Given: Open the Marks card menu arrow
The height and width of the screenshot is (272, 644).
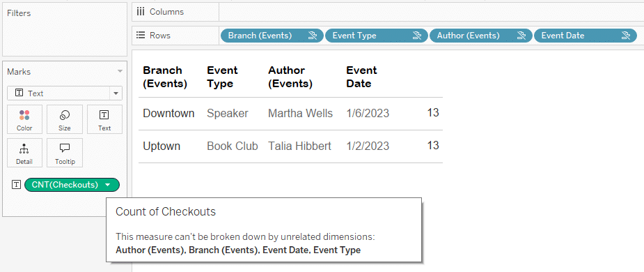Looking at the screenshot, I should 120,72.
